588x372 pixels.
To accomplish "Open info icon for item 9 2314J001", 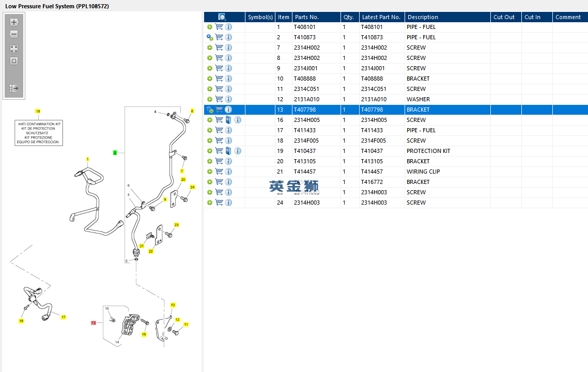I will coord(228,68).
